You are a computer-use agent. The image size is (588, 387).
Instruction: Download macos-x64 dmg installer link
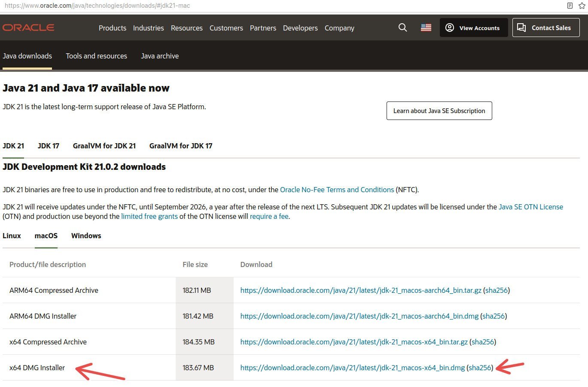pyautogui.click(x=353, y=368)
